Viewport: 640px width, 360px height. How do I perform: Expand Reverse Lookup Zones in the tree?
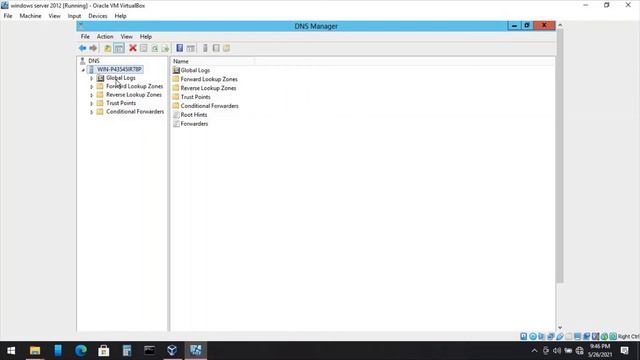click(x=91, y=95)
